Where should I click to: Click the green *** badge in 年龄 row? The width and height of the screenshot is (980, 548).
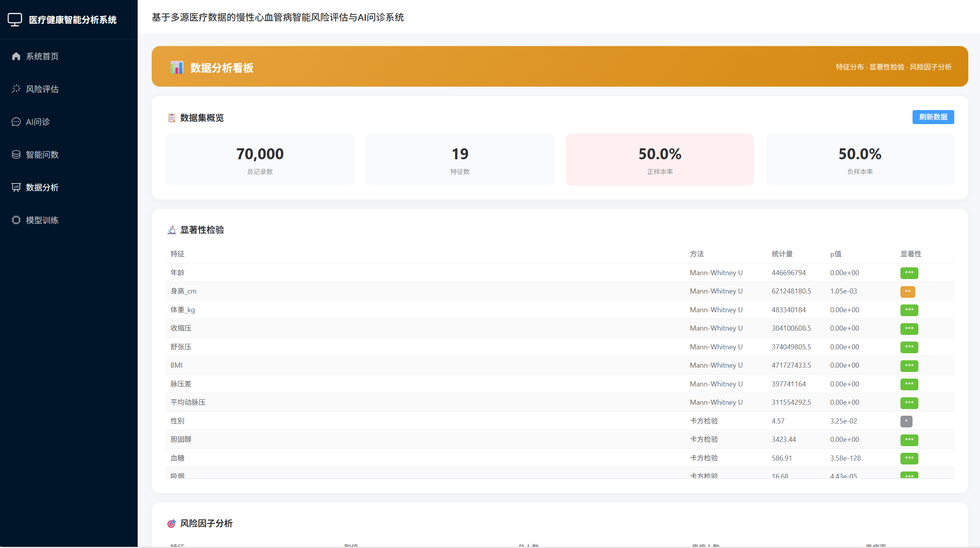(x=909, y=273)
